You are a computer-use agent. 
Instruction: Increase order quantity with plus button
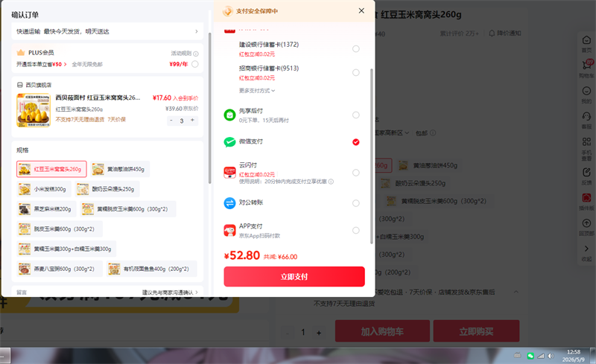192,121
